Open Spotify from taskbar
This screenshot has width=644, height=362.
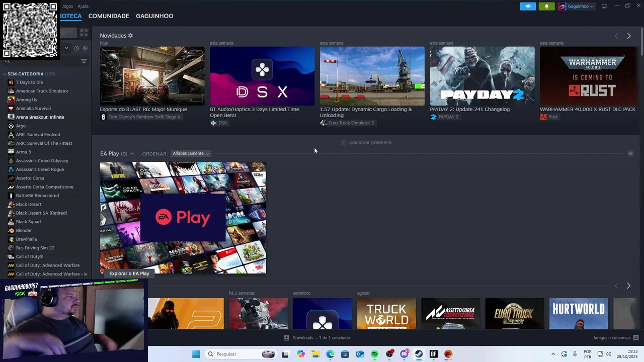point(374,354)
